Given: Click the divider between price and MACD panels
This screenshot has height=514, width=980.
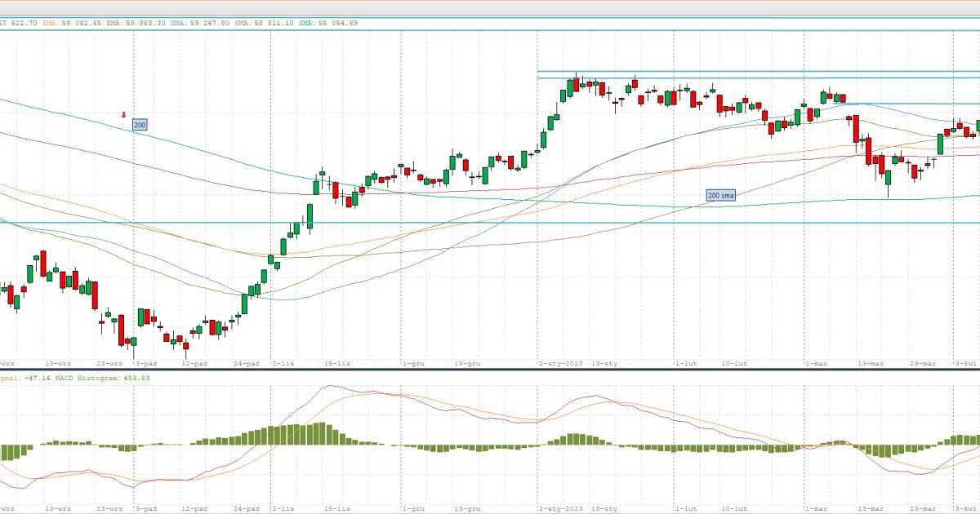Looking at the screenshot, I should (490, 370).
